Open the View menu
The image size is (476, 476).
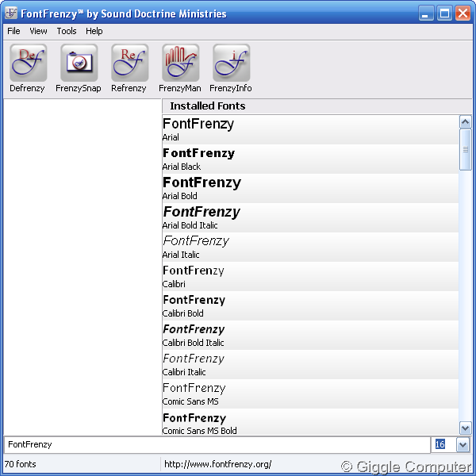38,31
